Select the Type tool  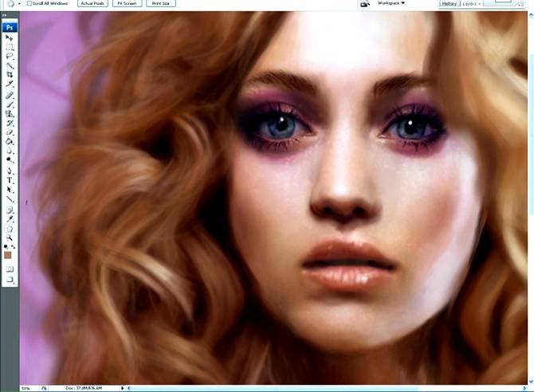click(10, 180)
